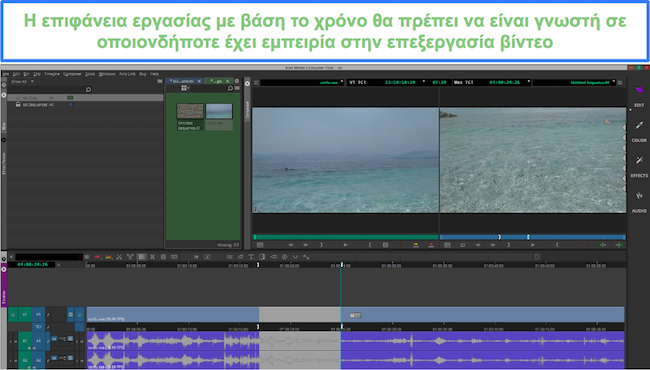Toggle source track A1 selector
The image size is (650, 370).
pos(24,341)
